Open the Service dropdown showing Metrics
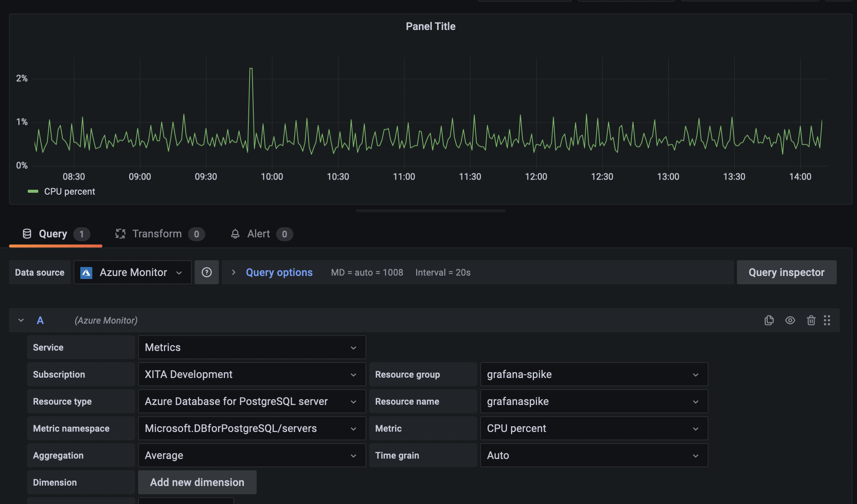857x504 pixels. (x=252, y=347)
